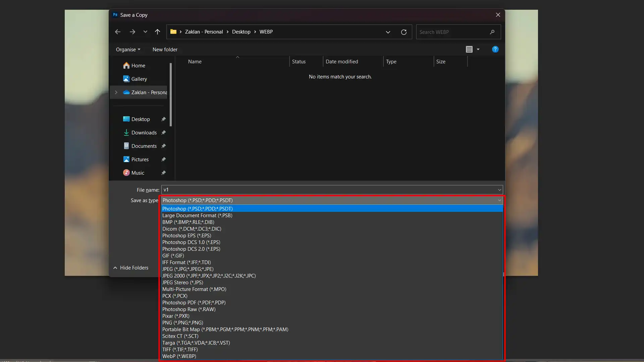This screenshot has width=644, height=362.
Task: Choose Multi-Picture Format (*.MPO)
Action: 332,289
